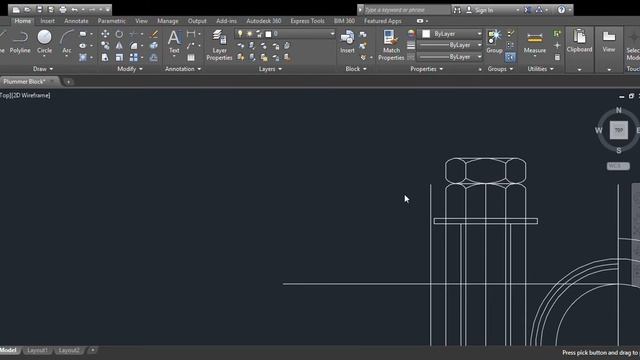The image size is (640, 360).
Task: Click the View panel icon
Action: (x=609, y=42)
